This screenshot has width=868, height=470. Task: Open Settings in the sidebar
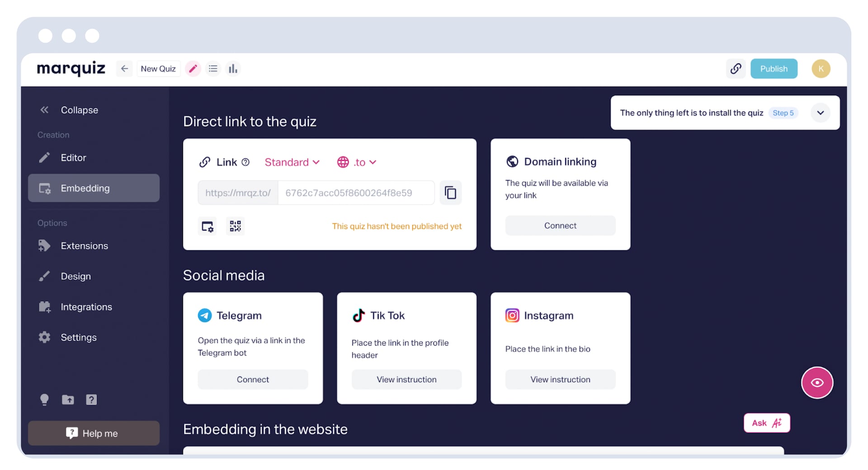tap(94, 337)
